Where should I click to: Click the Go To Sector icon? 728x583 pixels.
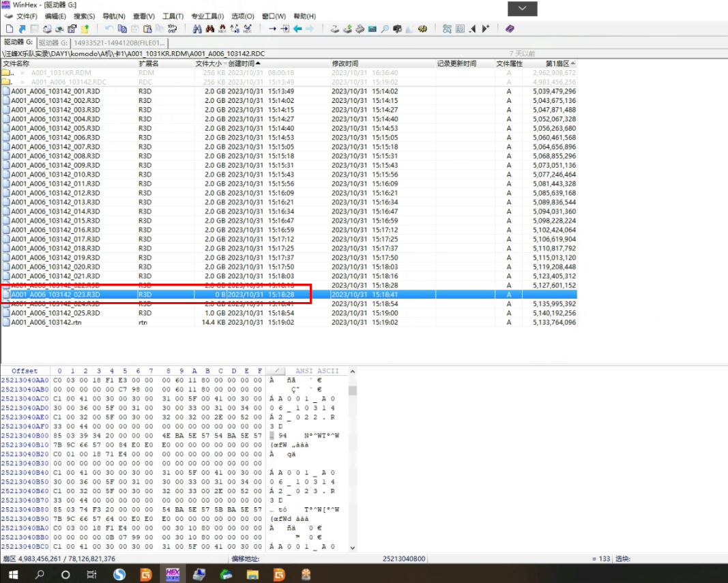pyautogui.click(x=285, y=29)
